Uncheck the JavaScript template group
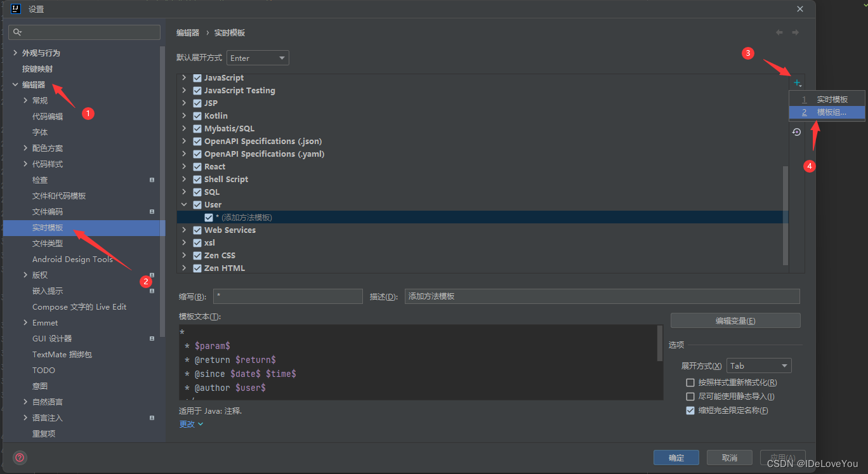The width and height of the screenshot is (868, 474). (197, 77)
